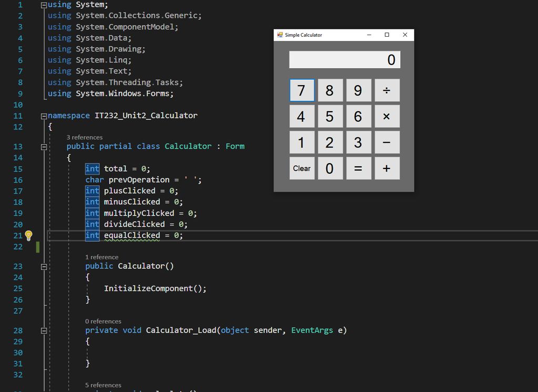Collapse the IT232_Unit2_Calculator namespace
The height and width of the screenshot is (392, 538).
(x=43, y=115)
